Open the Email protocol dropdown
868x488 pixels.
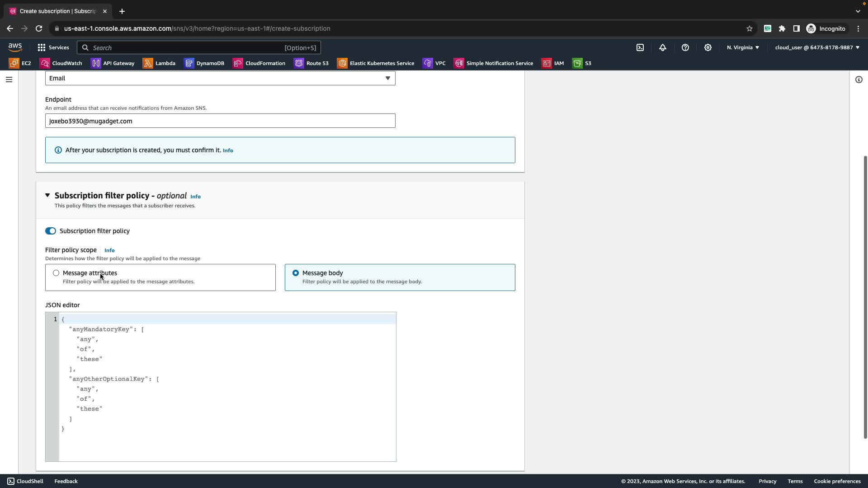tap(220, 78)
